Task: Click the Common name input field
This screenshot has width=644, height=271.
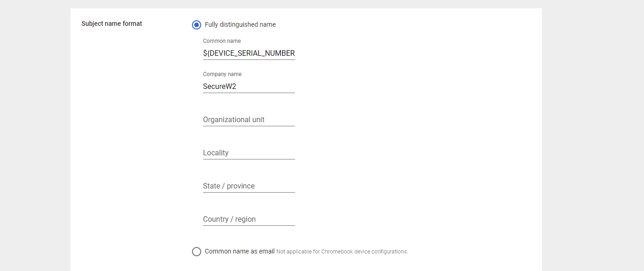Action: [x=249, y=53]
